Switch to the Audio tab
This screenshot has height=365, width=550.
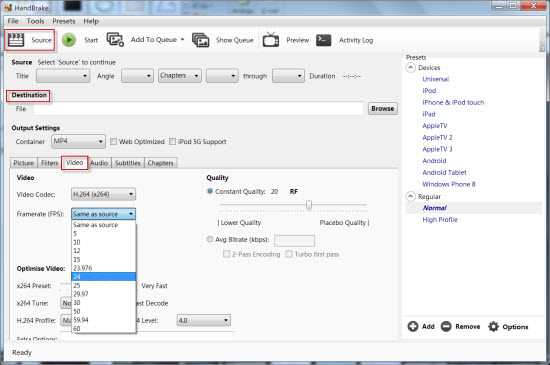point(99,163)
